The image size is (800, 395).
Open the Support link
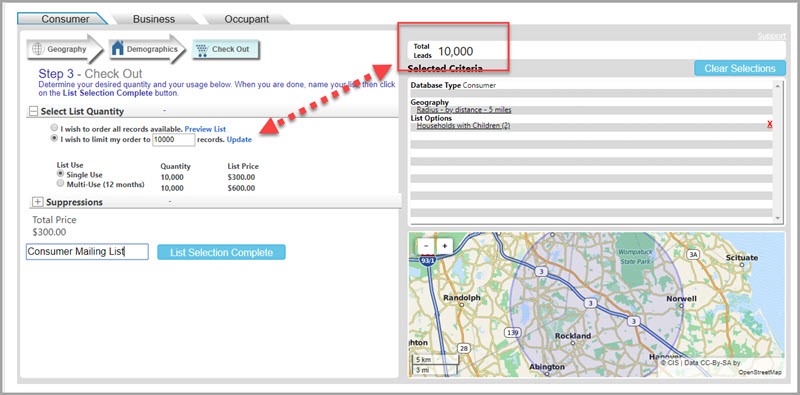point(771,36)
